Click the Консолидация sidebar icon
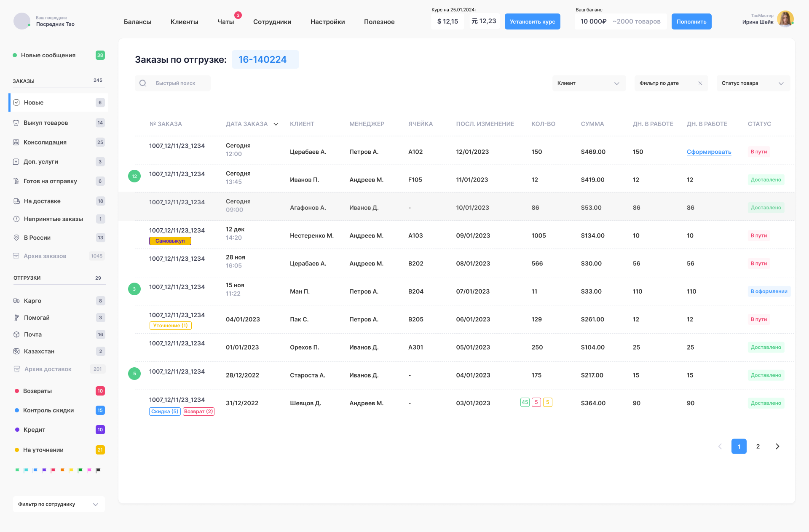Screen dimensions: 809x532 coord(16,142)
